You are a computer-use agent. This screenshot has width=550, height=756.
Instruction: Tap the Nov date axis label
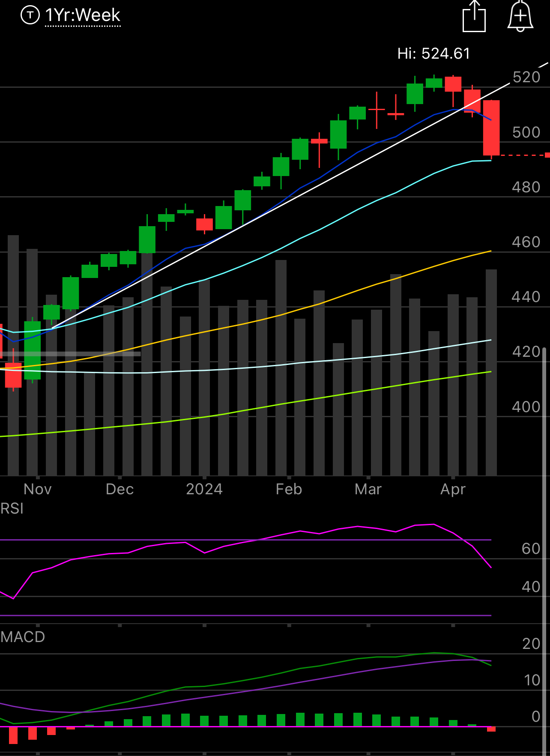coord(38,489)
